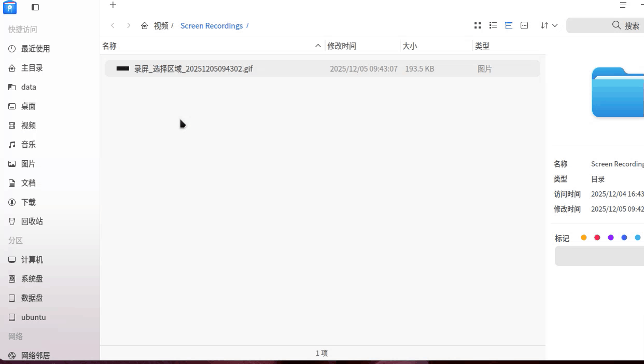Switch to icon grid view

click(478, 25)
